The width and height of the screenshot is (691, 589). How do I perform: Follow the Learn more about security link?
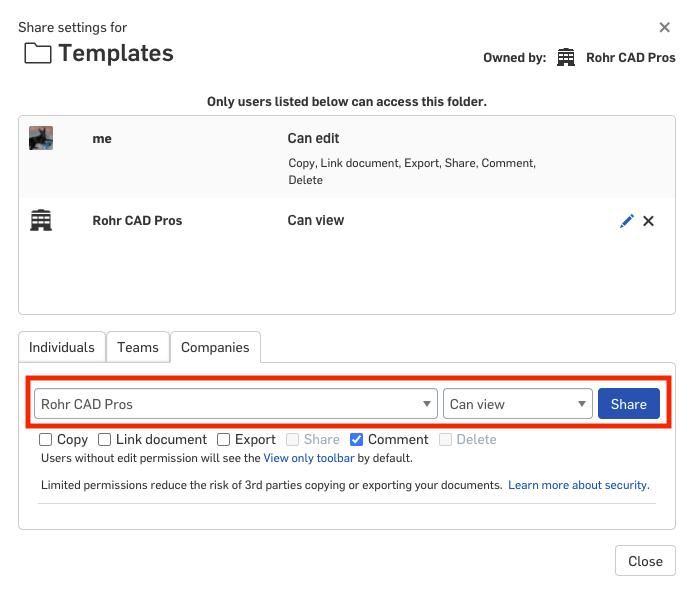pos(578,485)
